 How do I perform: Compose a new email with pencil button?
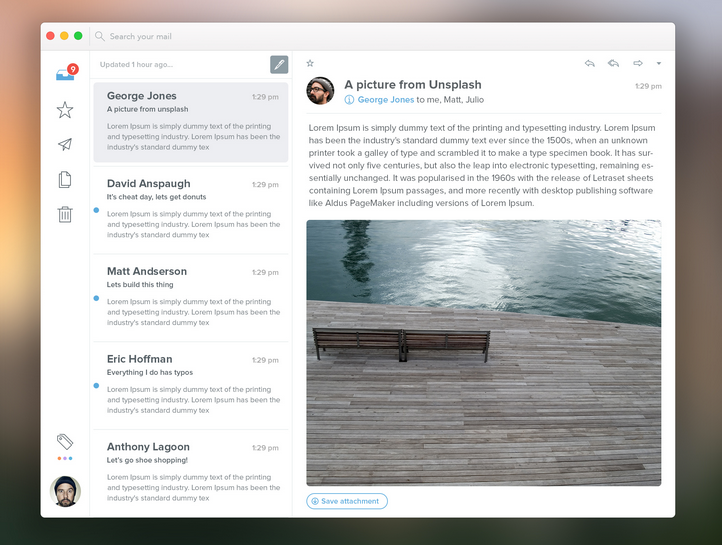point(279,64)
